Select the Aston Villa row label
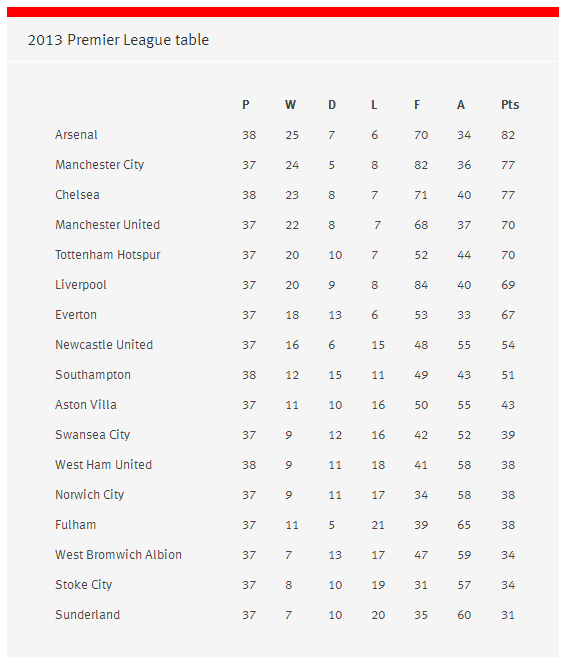The image size is (566, 670). (86, 405)
